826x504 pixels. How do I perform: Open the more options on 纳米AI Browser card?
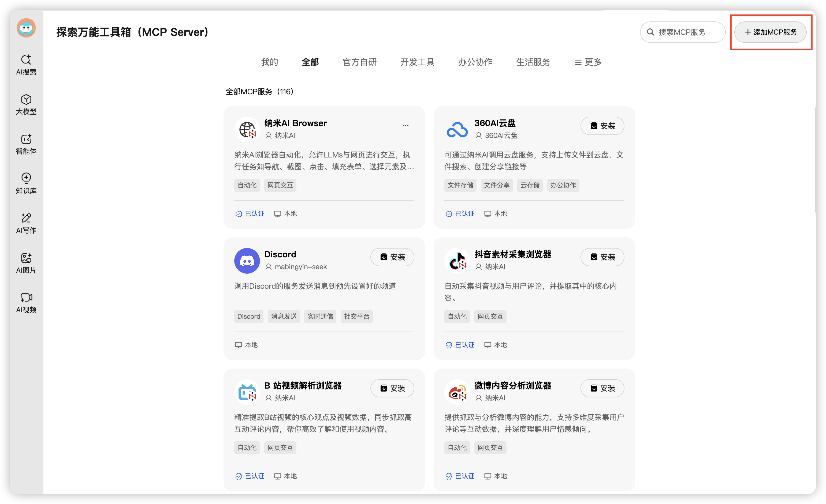click(x=405, y=125)
